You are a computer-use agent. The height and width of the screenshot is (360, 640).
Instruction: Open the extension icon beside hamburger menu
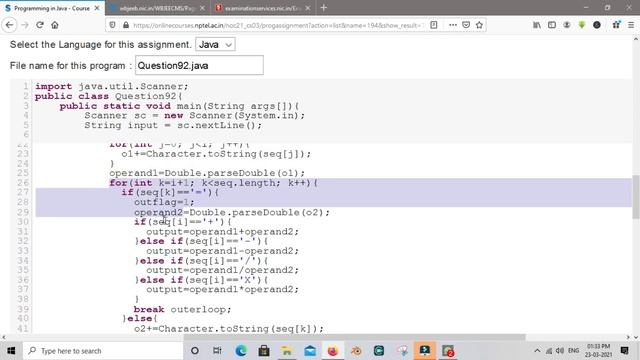point(616,25)
